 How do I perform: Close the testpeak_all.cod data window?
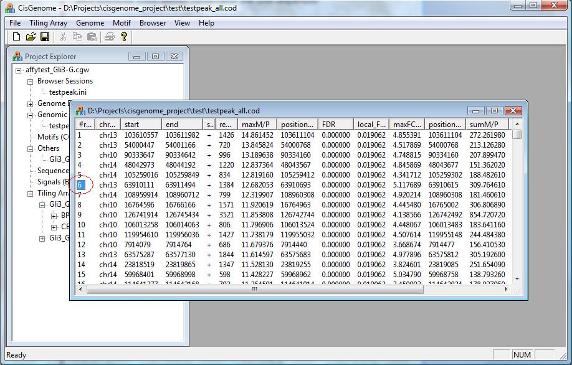click(513, 111)
